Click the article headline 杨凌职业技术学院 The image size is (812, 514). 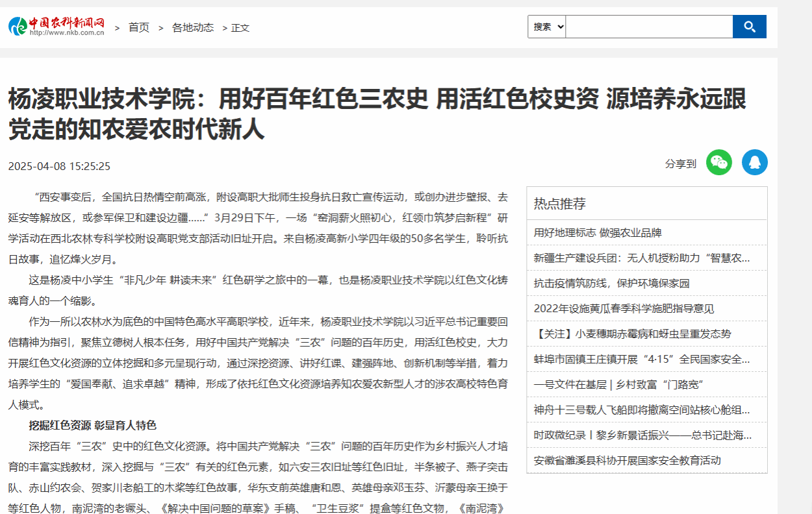click(377, 114)
